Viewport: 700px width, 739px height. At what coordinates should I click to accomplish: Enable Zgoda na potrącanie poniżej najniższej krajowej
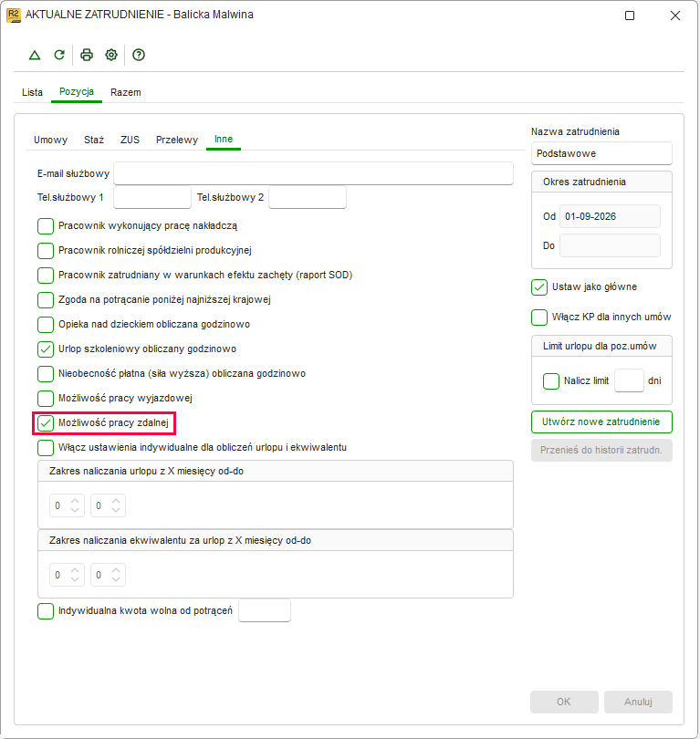click(x=46, y=300)
